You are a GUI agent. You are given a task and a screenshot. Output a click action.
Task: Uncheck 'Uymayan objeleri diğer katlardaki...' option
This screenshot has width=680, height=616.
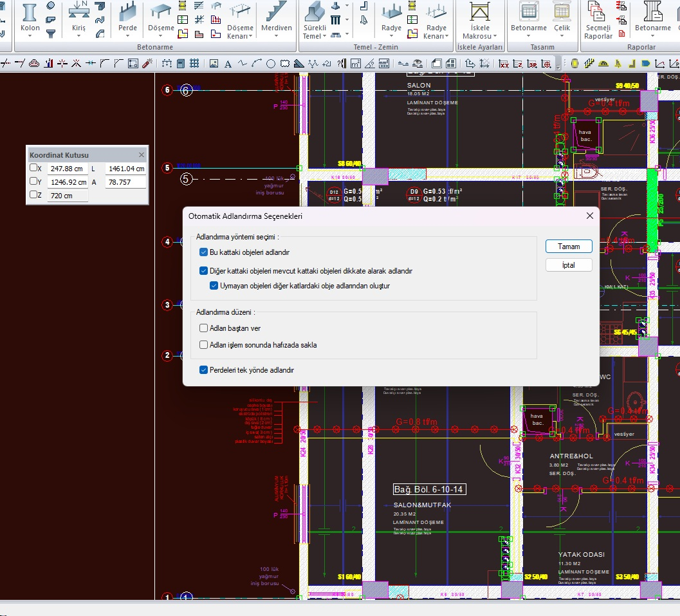[214, 285]
